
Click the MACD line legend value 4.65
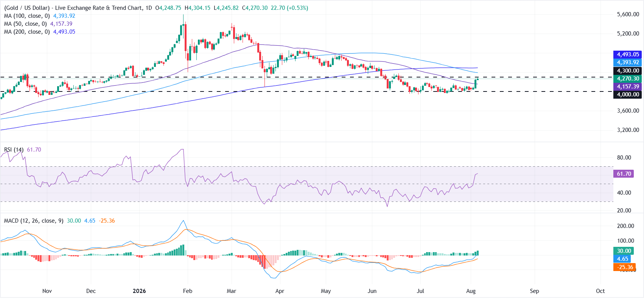click(x=90, y=221)
